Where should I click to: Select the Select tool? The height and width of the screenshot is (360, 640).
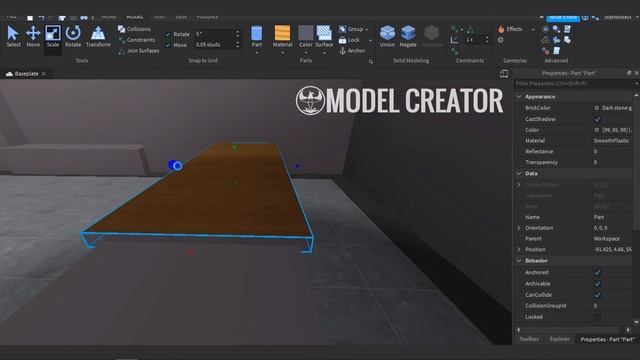point(13,36)
